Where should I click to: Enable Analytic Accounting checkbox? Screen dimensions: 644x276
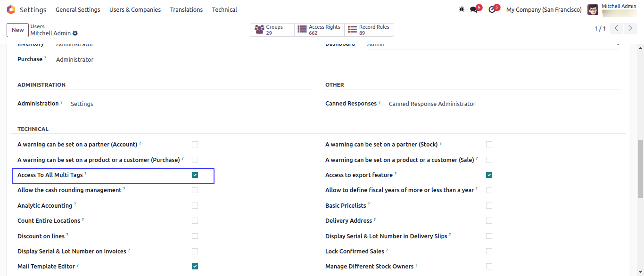[x=195, y=206]
